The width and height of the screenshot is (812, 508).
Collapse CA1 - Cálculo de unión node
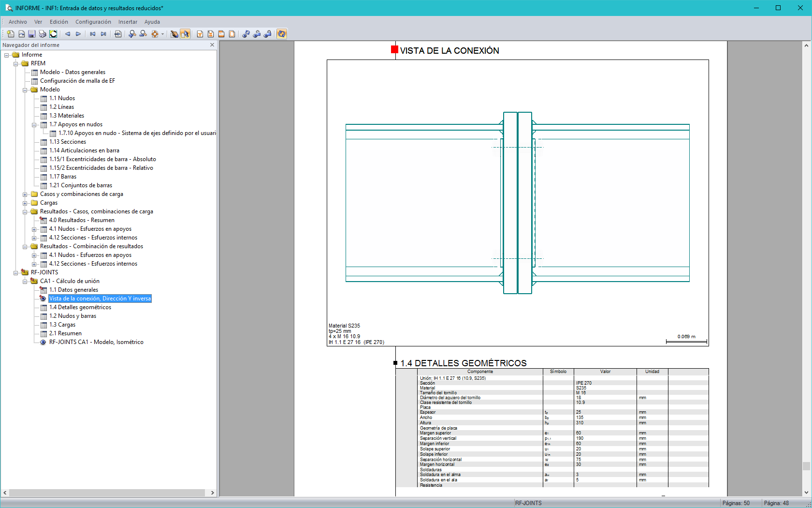25,282
